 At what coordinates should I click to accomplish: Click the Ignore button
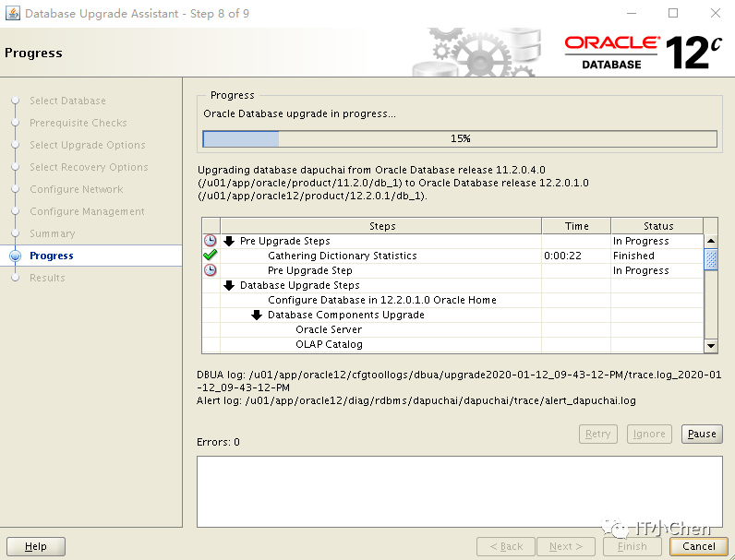coord(649,434)
